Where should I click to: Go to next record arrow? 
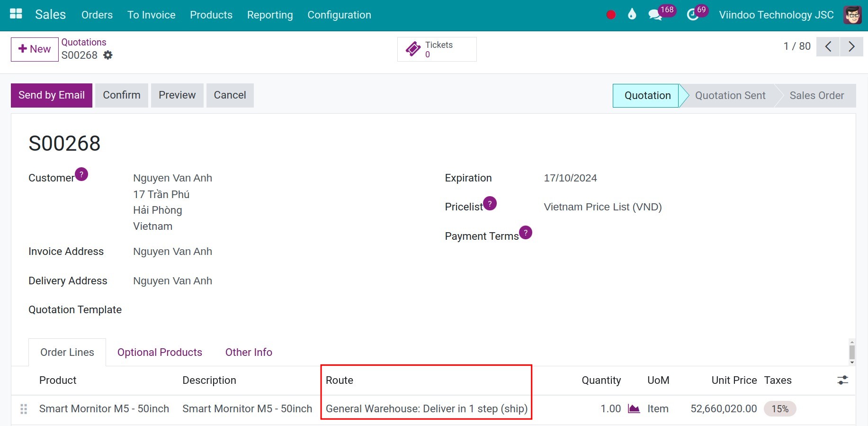click(851, 46)
